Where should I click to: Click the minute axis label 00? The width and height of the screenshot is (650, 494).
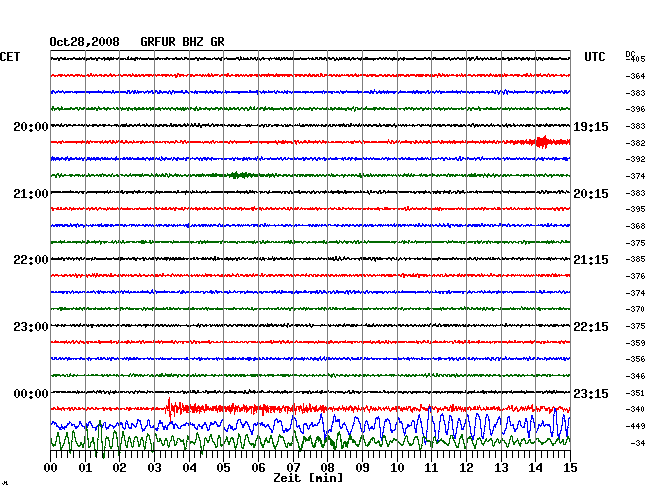click(51, 468)
